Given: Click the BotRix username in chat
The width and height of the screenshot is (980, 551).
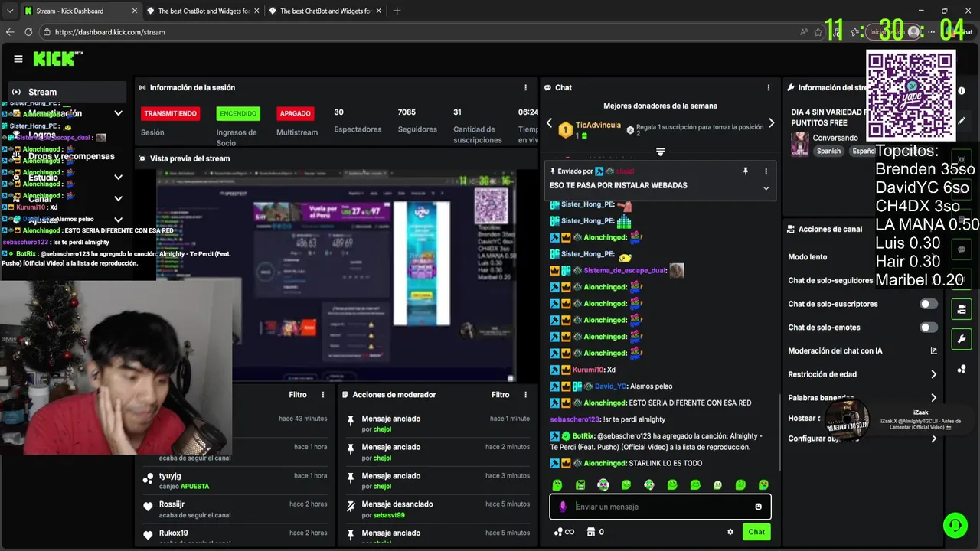Looking at the screenshot, I should click(583, 436).
